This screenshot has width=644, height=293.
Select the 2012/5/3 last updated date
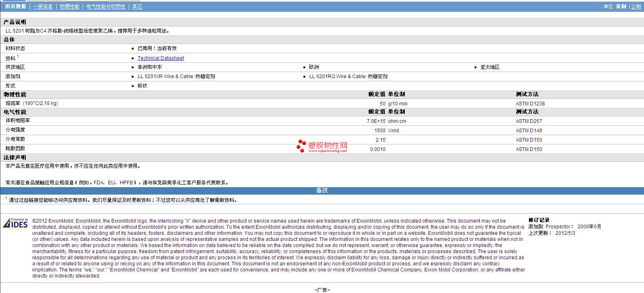(565, 233)
